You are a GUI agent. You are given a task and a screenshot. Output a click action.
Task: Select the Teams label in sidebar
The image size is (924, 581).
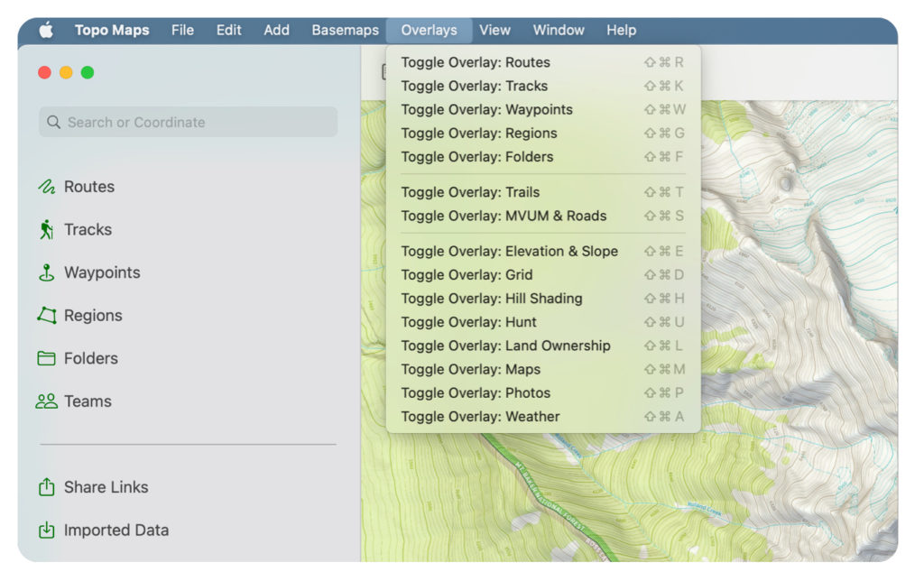point(88,401)
